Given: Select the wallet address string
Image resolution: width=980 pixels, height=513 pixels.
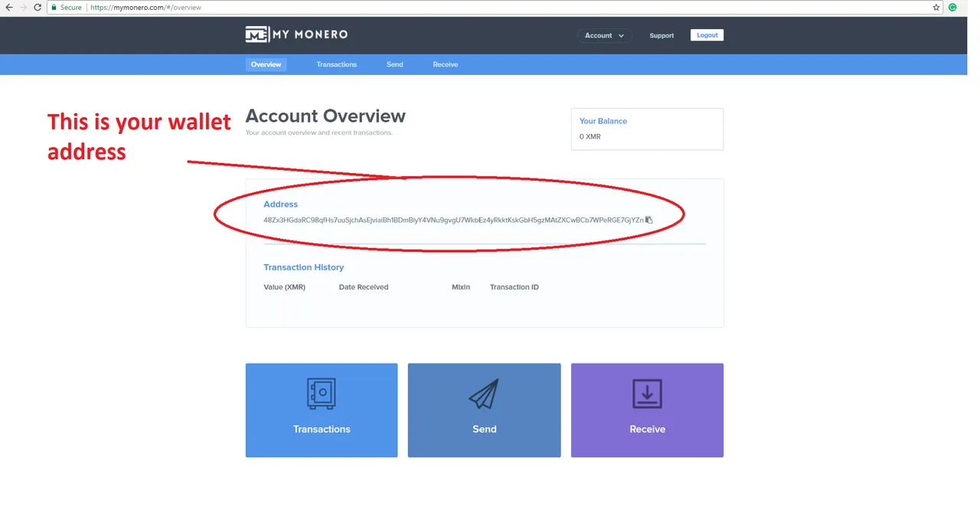Looking at the screenshot, I should (x=453, y=220).
